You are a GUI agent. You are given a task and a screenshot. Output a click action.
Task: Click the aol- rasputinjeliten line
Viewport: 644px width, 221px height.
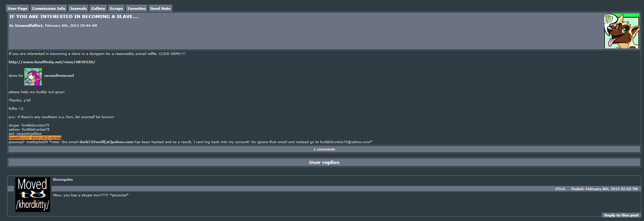coord(25,134)
